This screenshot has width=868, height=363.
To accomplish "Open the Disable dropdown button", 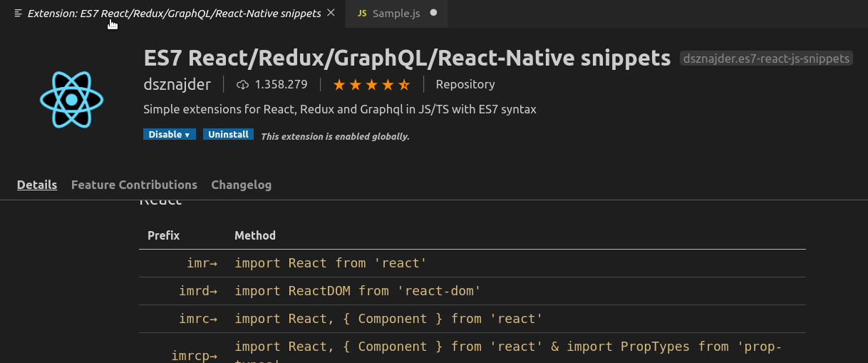I will tap(170, 134).
